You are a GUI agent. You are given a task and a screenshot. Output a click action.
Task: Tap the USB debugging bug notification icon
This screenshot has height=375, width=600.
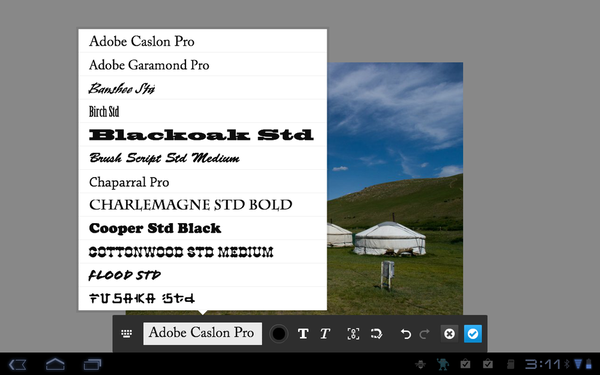[421, 364]
